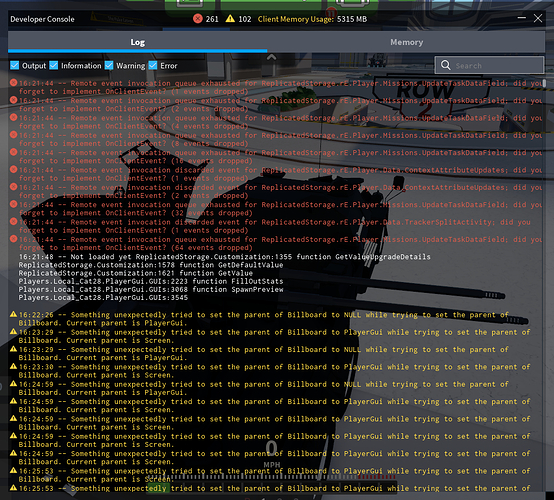Select the '(16 events dropped)' error message text
This screenshot has height=500, width=554.
[280, 157]
